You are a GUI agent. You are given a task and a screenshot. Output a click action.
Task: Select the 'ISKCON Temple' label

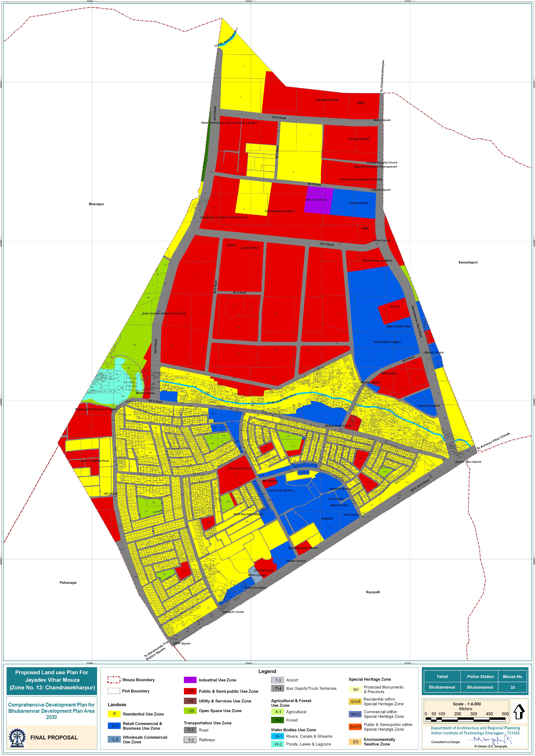[264, 571]
